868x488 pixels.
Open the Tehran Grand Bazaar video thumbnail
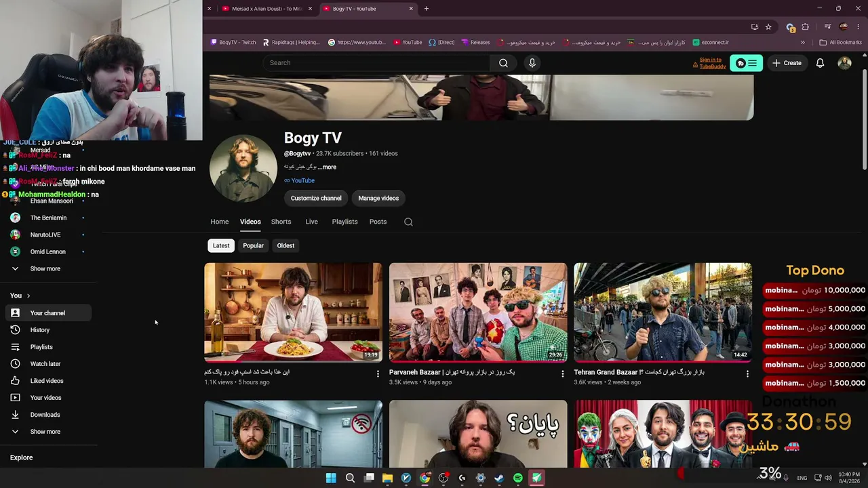coord(663,312)
